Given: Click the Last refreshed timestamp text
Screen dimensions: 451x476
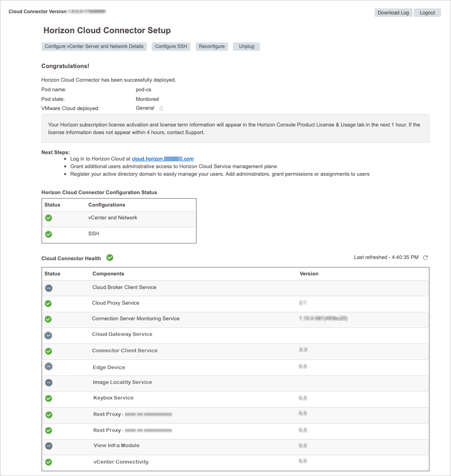Looking at the screenshot, I should tap(386, 257).
